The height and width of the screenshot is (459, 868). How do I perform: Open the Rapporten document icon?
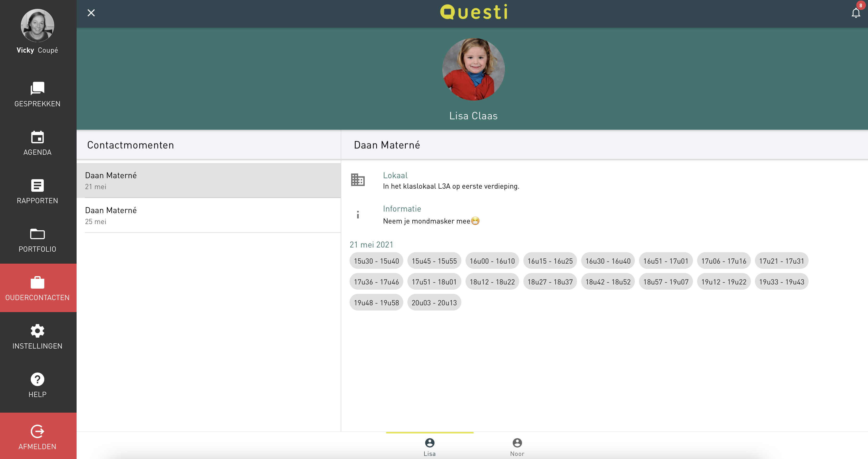tap(38, 185)
